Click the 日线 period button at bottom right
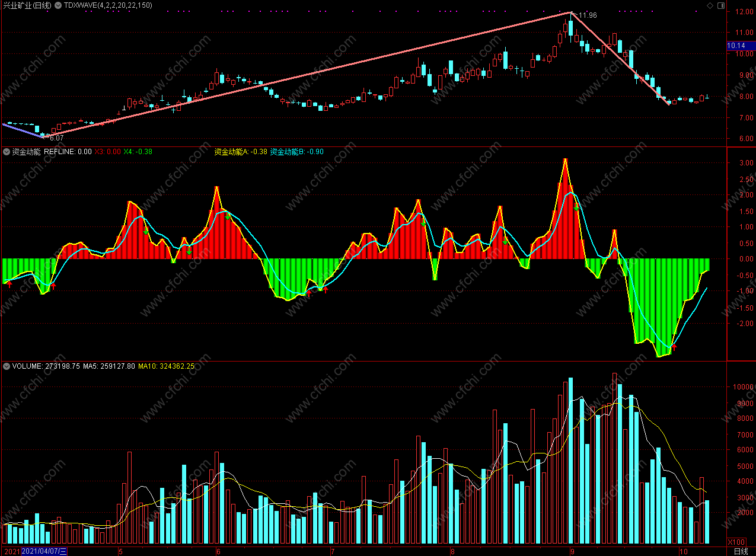 741,551
